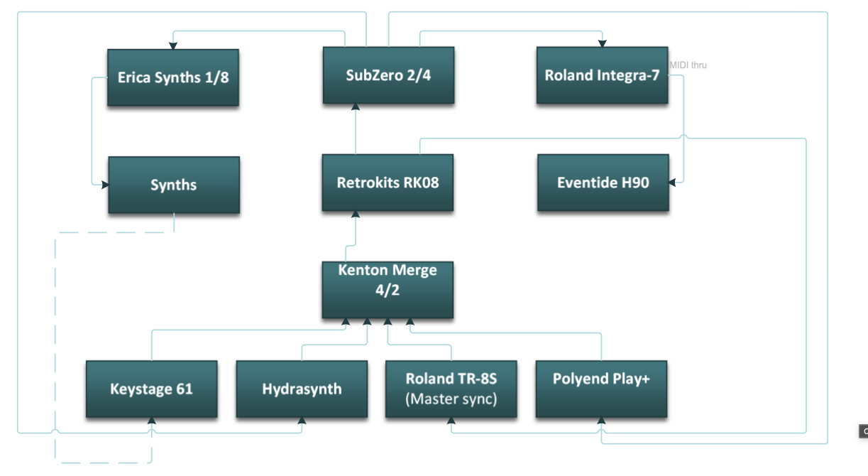Pick the Synths diagram block
This screenshot has height=476, width=868.
click(x=174, y=185)
